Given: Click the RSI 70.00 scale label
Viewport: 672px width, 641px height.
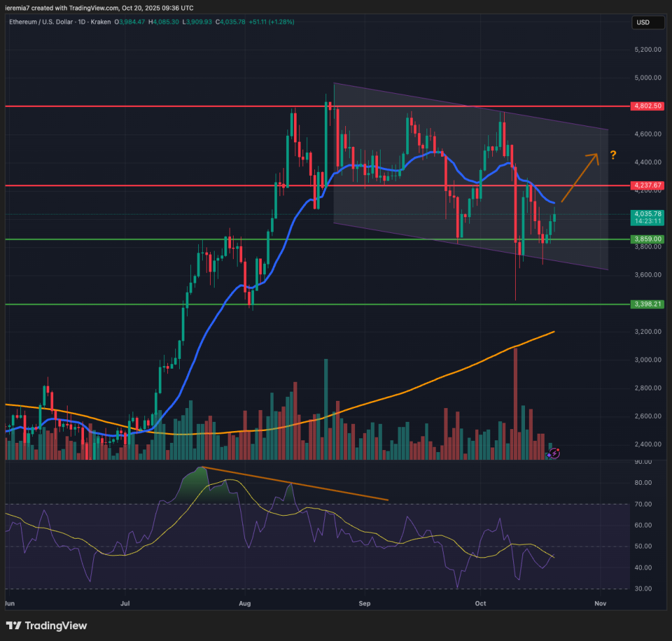Looking at the screenshot, I should point(642,504).
